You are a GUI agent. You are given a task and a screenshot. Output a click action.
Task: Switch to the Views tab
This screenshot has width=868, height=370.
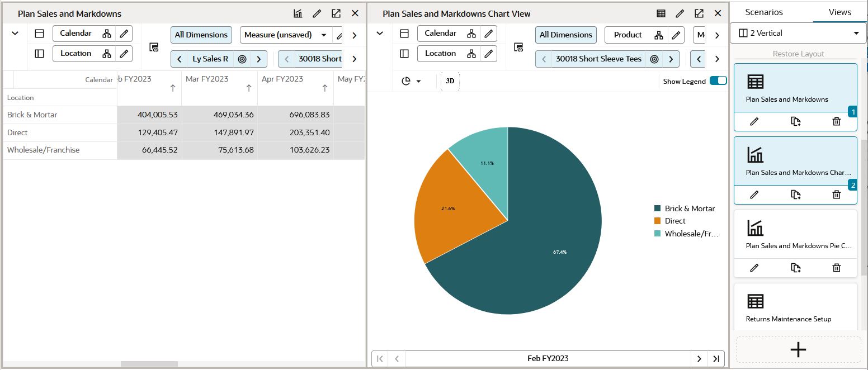tap(840, 12)
